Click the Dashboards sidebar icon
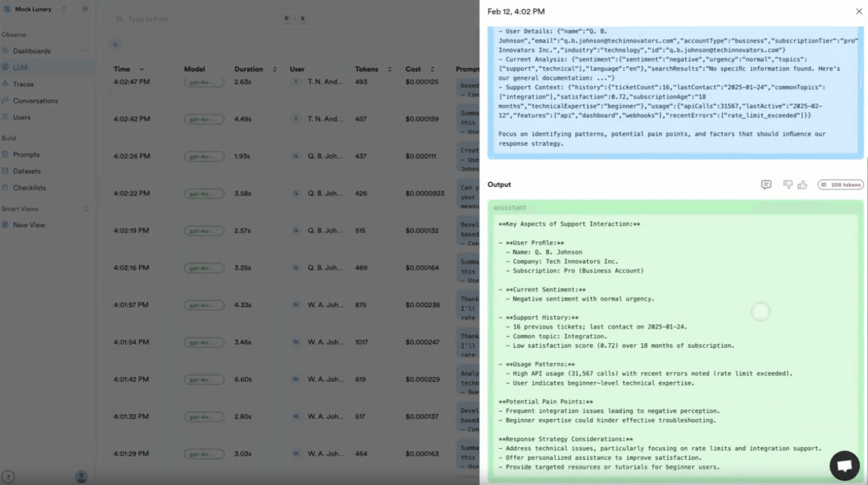The height and width of the screenshot is (485, 868). tap(5, 51)
